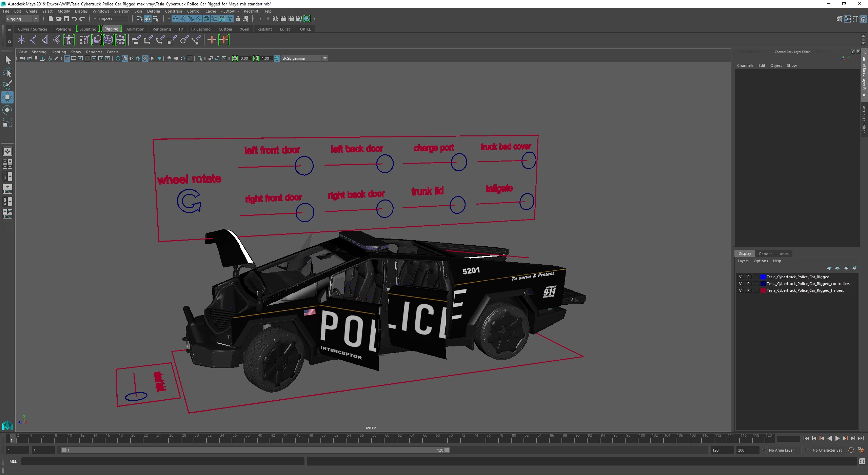Undo the last action with the arrow icon
The width and height of the screenshot is (868, 475).
pyautogui.click(x=74, y=19)
